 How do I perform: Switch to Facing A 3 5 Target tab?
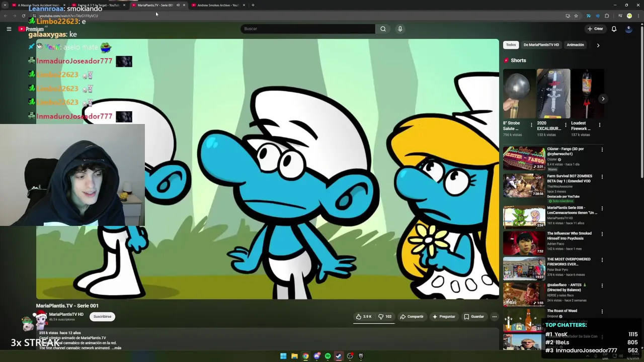(99, 5)
